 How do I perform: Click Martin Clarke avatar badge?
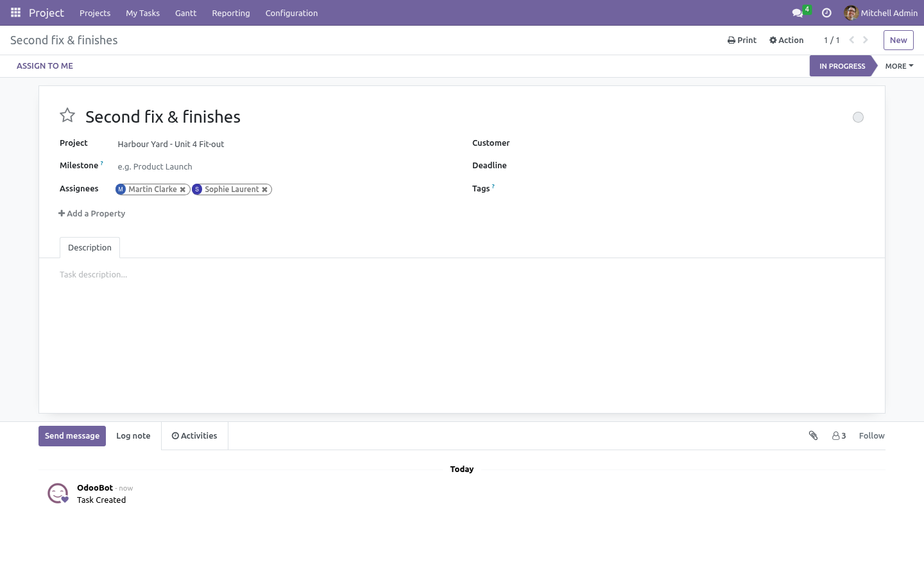[x=121, y=189]
